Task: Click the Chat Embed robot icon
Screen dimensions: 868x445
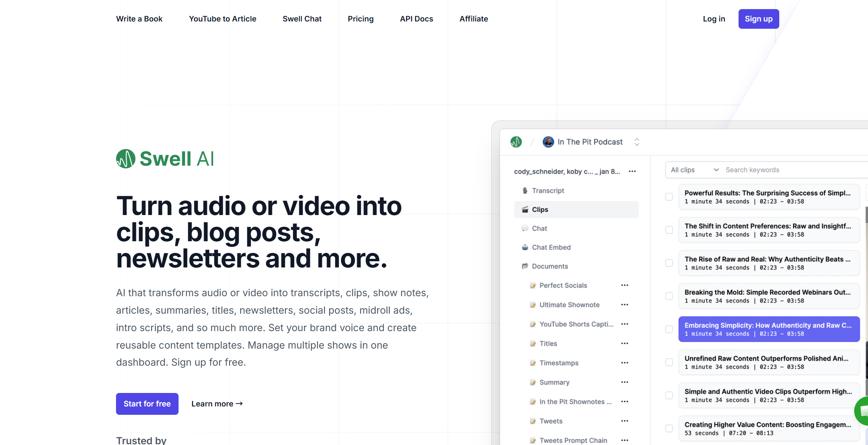Action: (x=525, y=247)
